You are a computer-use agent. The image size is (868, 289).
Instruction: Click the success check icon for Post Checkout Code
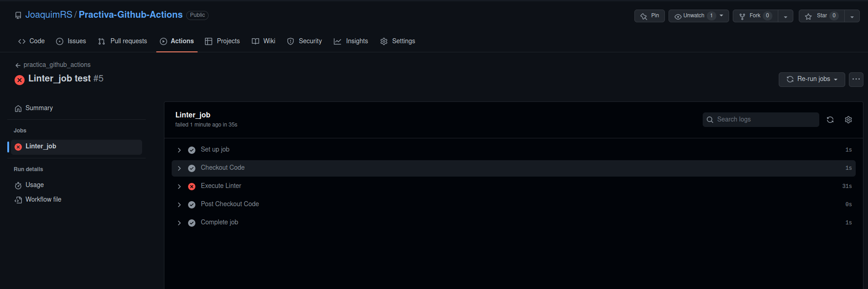tap(192, 205)
